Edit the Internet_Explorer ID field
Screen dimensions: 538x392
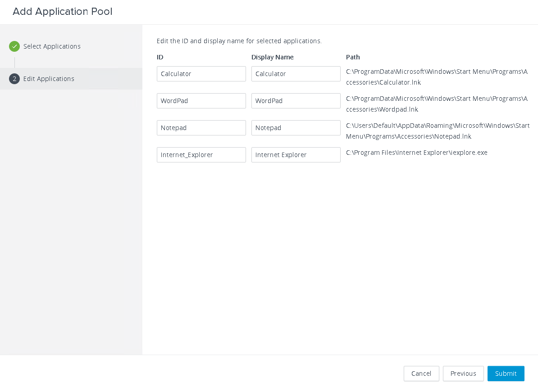click(x=201, y=155)
